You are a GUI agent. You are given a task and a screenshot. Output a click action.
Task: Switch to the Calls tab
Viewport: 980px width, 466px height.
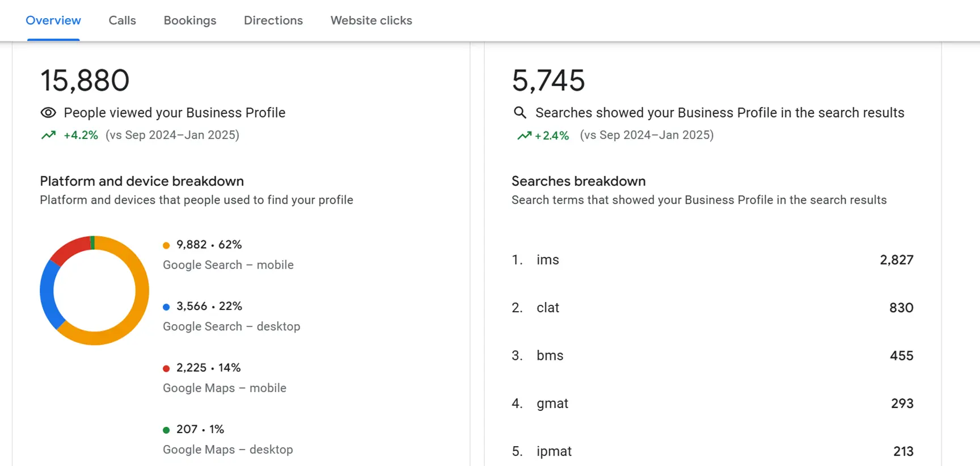click(x=122, y=20)
